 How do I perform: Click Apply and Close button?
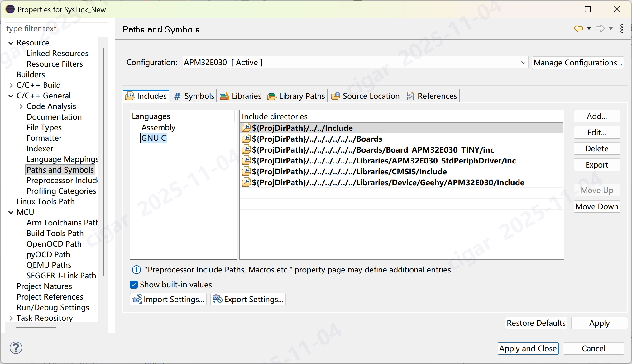(x=528, y=348)
